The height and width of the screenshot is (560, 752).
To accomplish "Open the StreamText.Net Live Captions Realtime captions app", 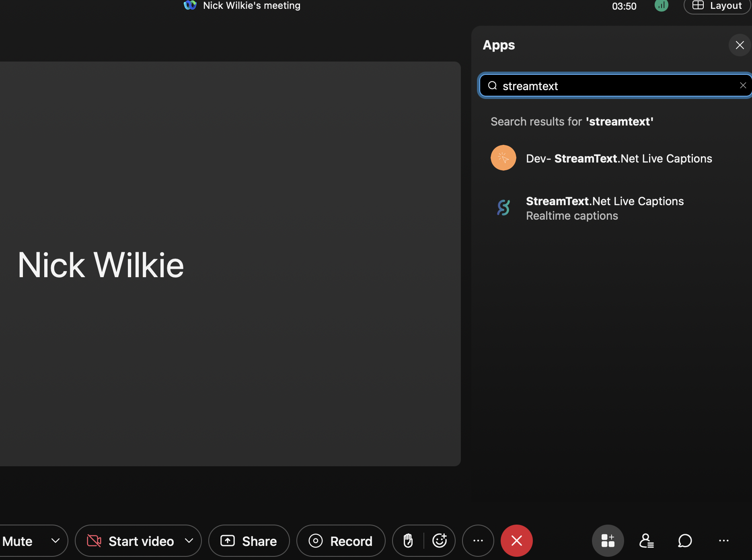I will pyautogui.click(x=611, y=208).
